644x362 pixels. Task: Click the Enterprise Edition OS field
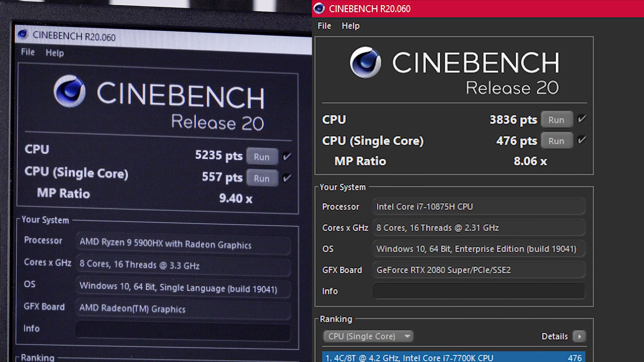coord(479,249)
